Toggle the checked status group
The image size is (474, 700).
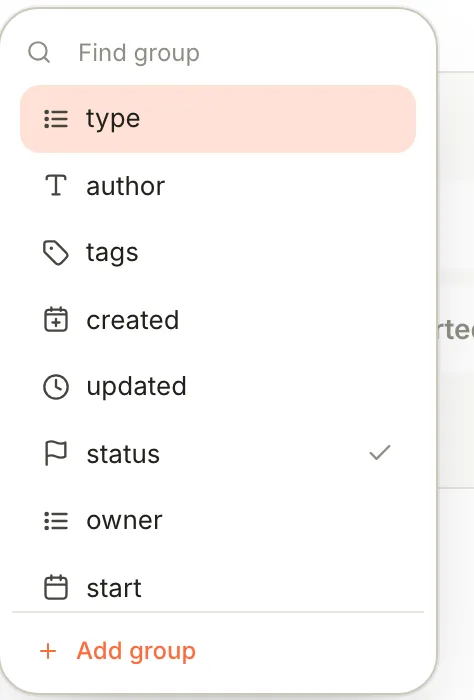click(218, 454)
